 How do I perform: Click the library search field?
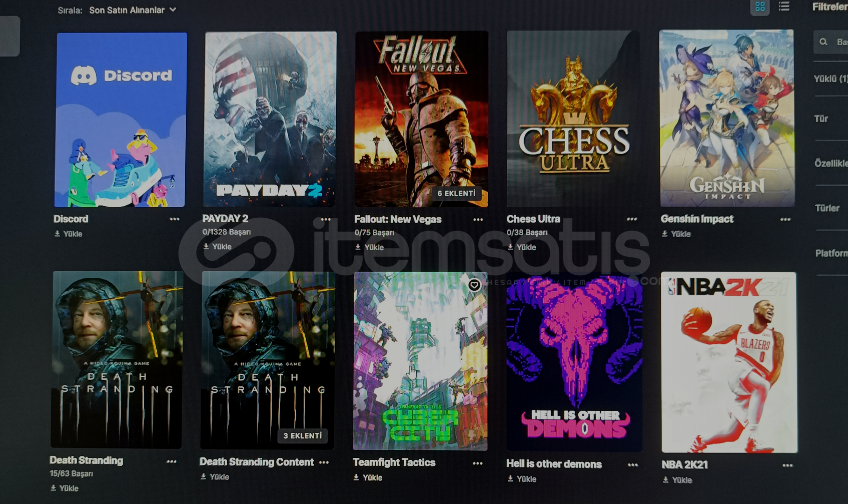click(x=831, y=42)
